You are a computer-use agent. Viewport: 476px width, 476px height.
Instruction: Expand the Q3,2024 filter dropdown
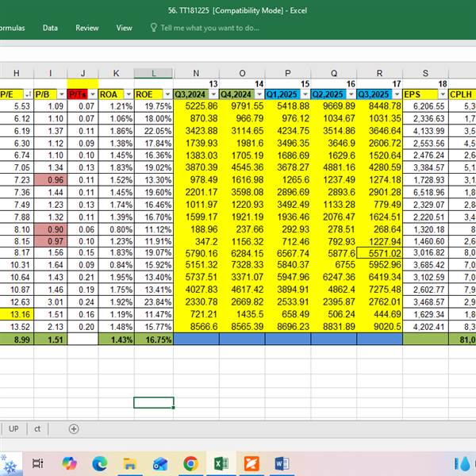pyautogui.click(x=212, y=94)
